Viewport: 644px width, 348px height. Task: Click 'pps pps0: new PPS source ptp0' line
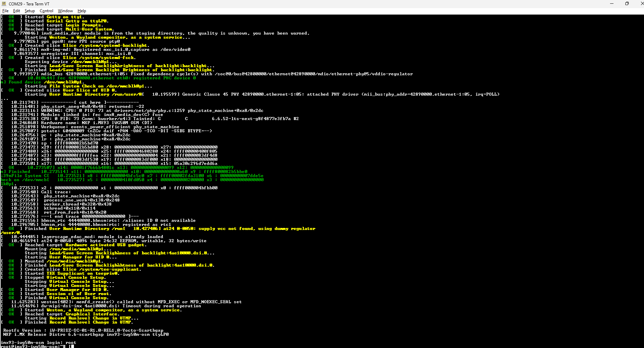point(60,41)
